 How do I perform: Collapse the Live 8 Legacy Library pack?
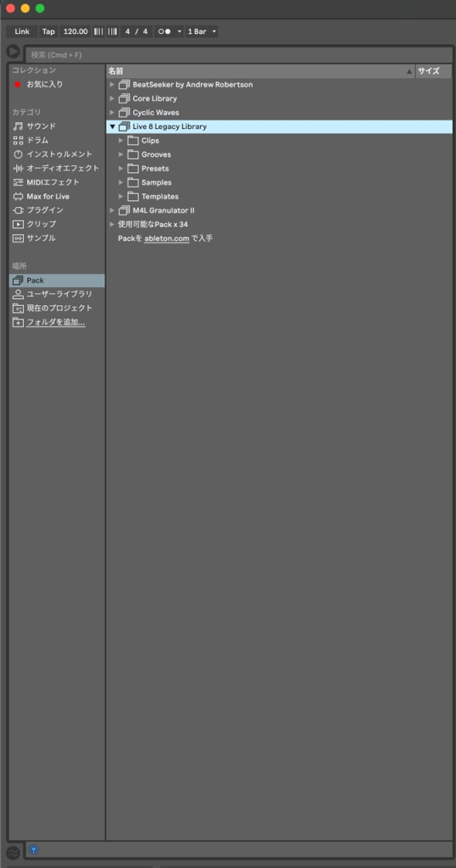113,127
